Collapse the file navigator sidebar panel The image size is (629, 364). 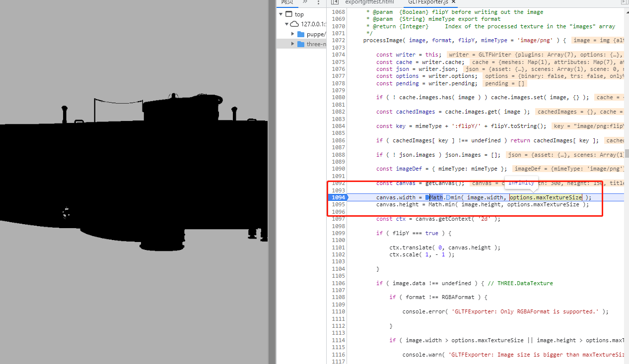[x=335, y=2]
